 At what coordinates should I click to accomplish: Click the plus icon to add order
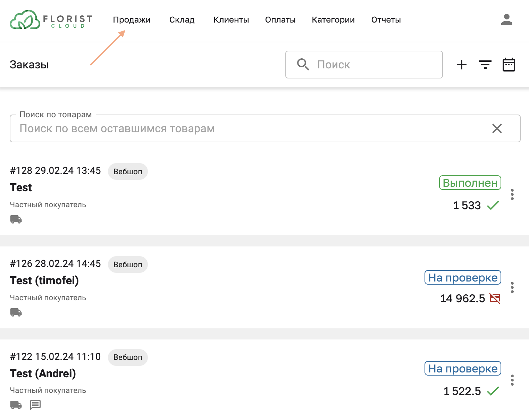click(x=461, y=65)
